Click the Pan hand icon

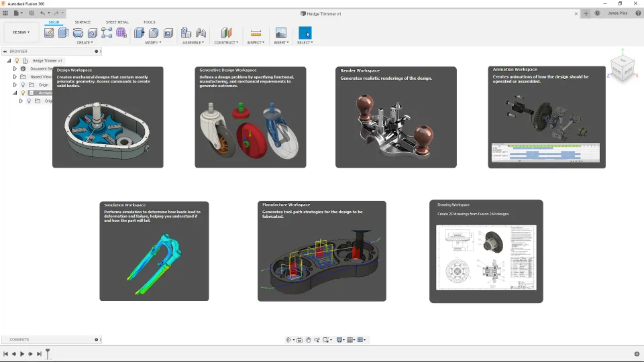[x=308, y=340]
